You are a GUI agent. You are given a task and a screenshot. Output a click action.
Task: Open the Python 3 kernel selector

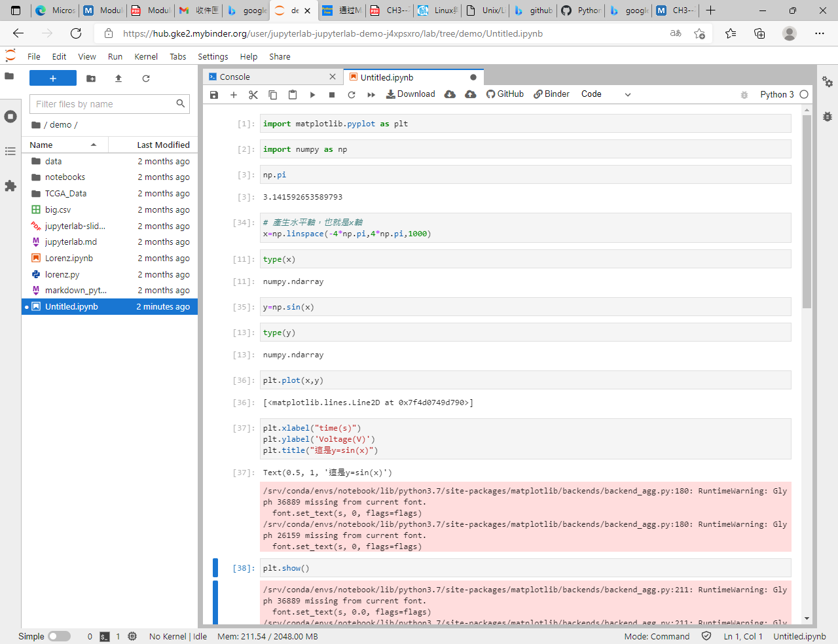click(778, 94)
